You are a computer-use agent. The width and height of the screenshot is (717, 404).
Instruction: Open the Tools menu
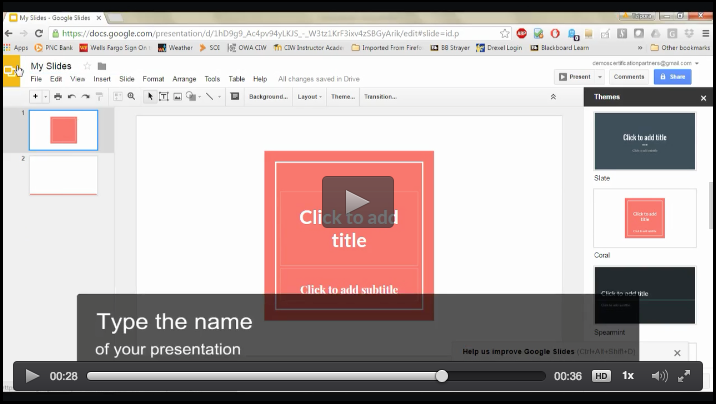point(212,79)
